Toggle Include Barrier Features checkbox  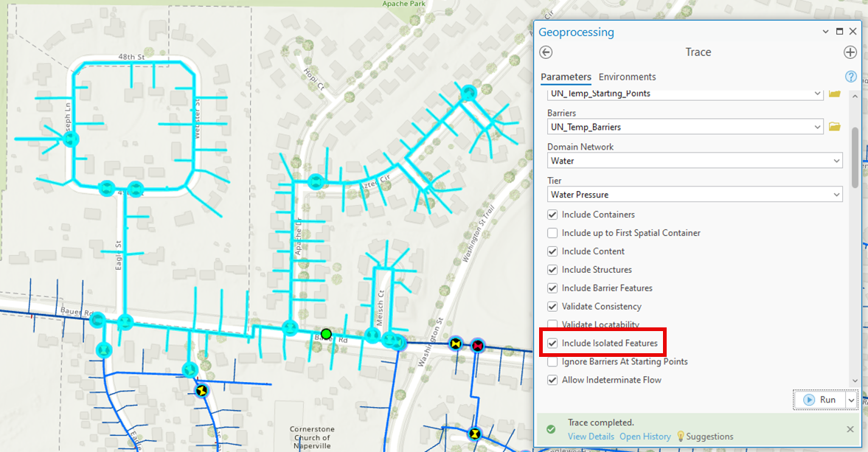pos(552,288)
